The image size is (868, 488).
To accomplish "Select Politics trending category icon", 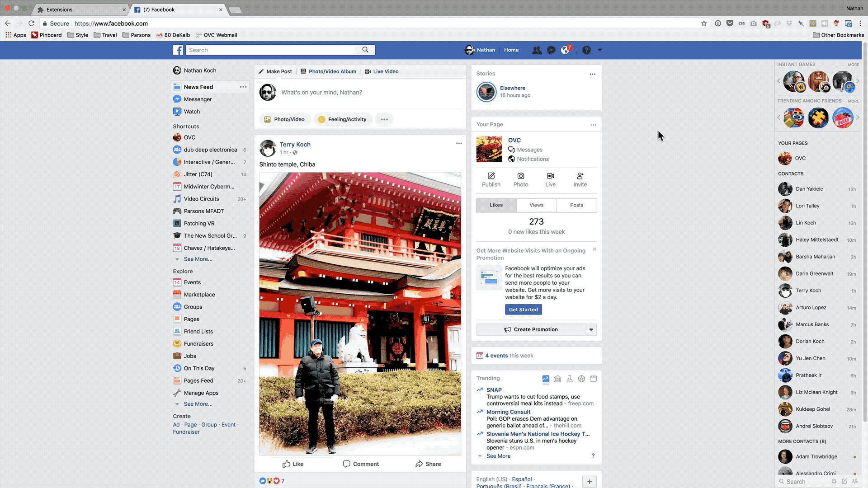I will click(x=558, y=379).
